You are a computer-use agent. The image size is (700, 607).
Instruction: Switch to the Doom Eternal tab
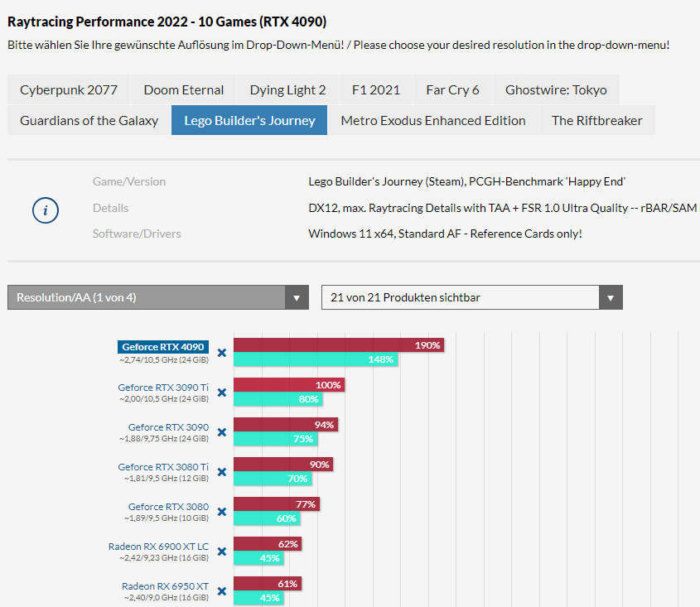(x=183, y=89)
